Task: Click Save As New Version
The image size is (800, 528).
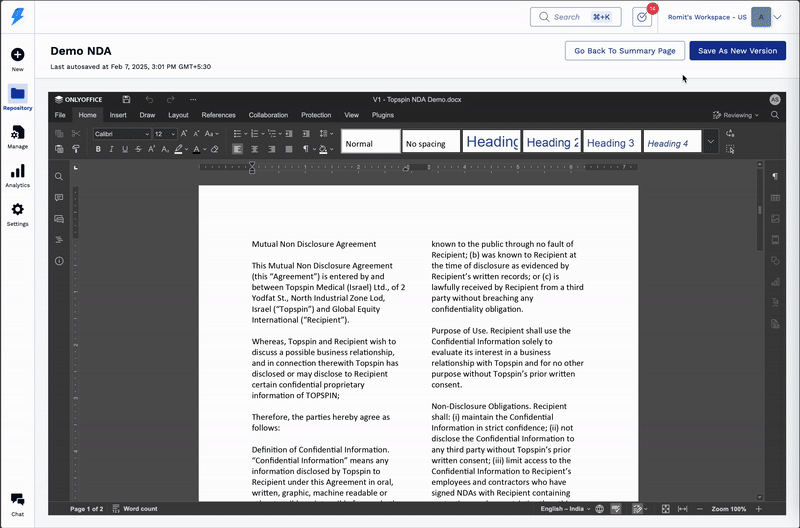Action: pyautogui.click(x=737, y=51)
